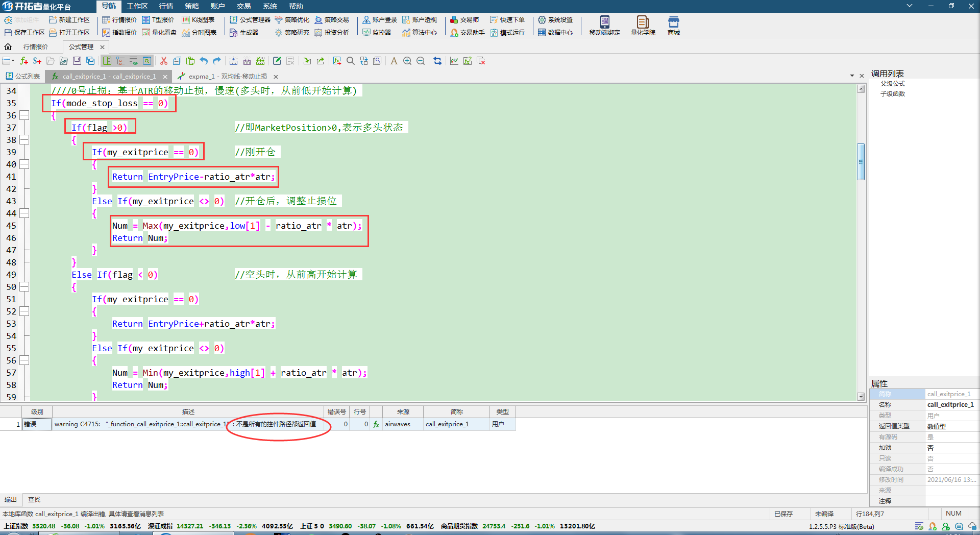Image resolution: width=980 pixels, height=535 pixels.
Task: Click the code editor vertical scrollbar thumb
Action: click(x=861, y=162)
